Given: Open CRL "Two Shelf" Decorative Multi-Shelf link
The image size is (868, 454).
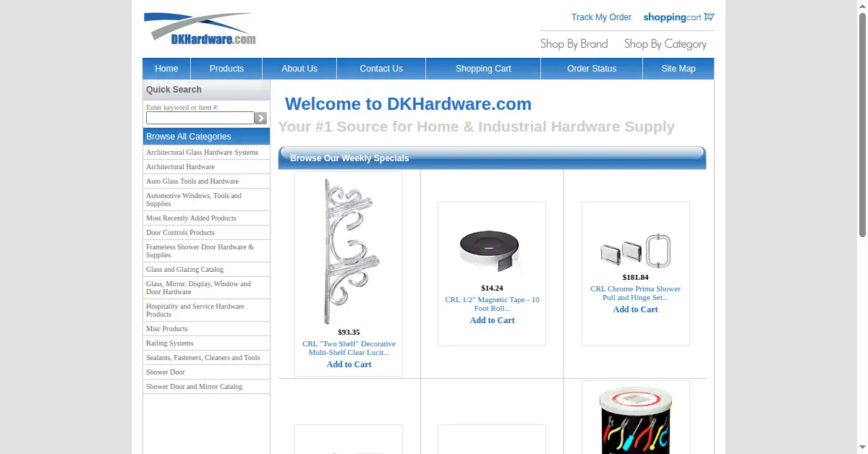Looking at the screenshot, I should [x=349, y=348].
